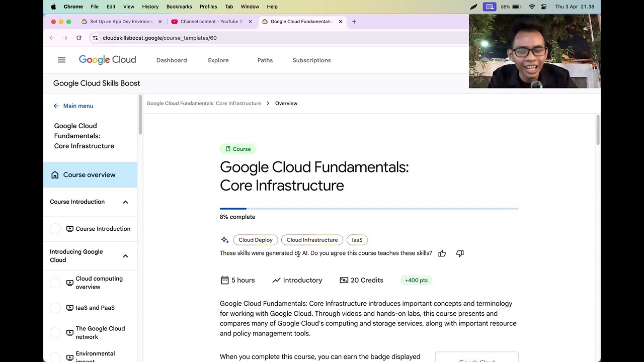This screenshot has height=362, width=644.
Task: Open the Chrome Bookmarks menu
Action: pos(179,7)
